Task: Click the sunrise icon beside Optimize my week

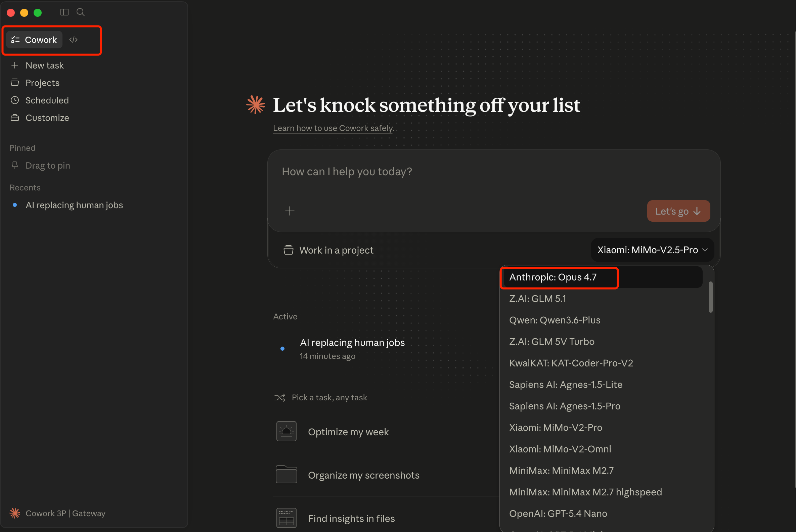Action: pyautogui.click(x=286, y=431)
